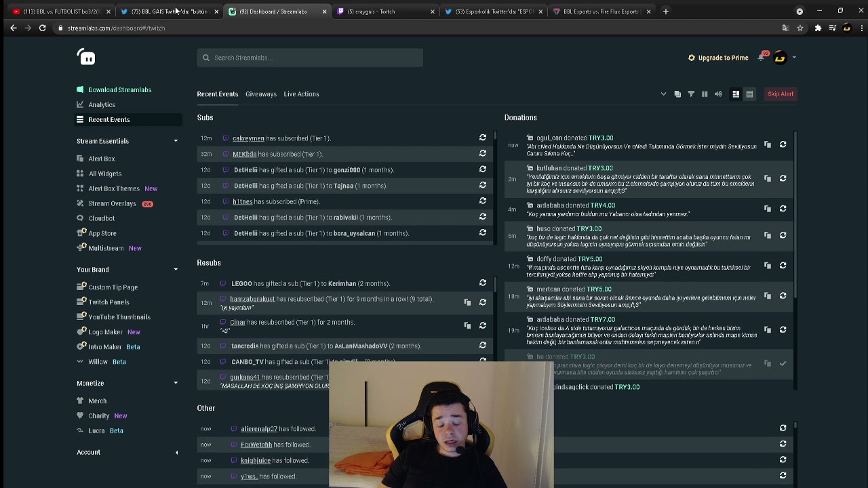Viewport: 868px width, 488px height.
Task: Open Alert Box in sidebar
Action: (102, 159)
